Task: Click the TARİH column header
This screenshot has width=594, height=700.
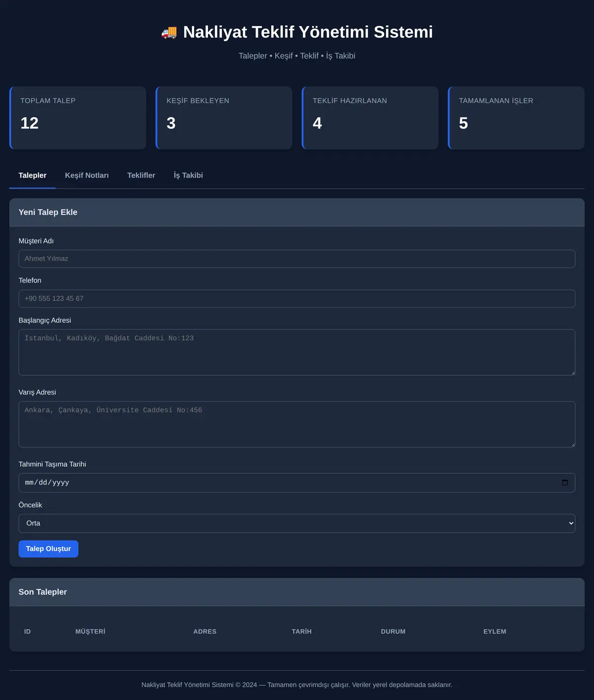Action: [x=301, y=631]
